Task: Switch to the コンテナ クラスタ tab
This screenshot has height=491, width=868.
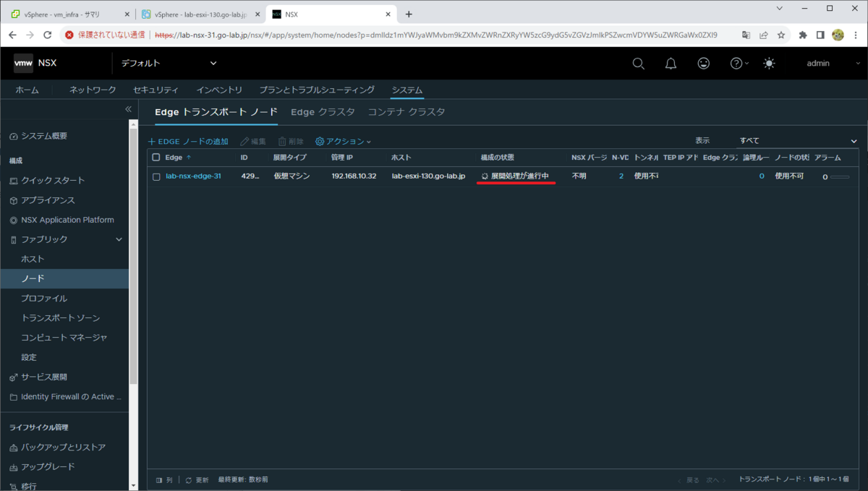Action: 407,112
